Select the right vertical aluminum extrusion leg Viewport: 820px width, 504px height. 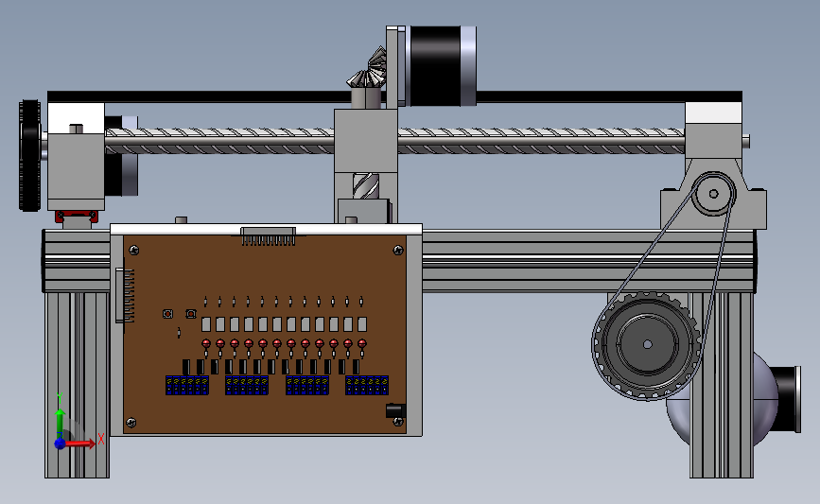pyautogui.click(x=722, y=385)
